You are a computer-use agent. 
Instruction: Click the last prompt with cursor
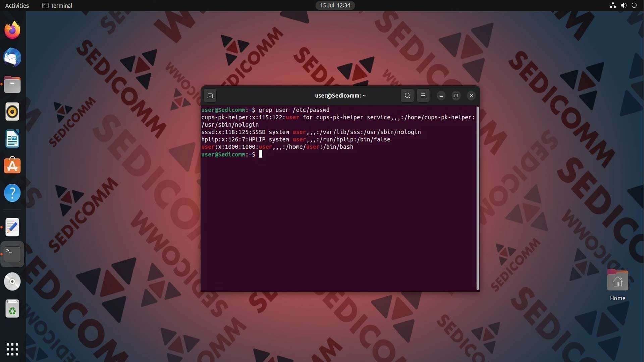point(231,154)
